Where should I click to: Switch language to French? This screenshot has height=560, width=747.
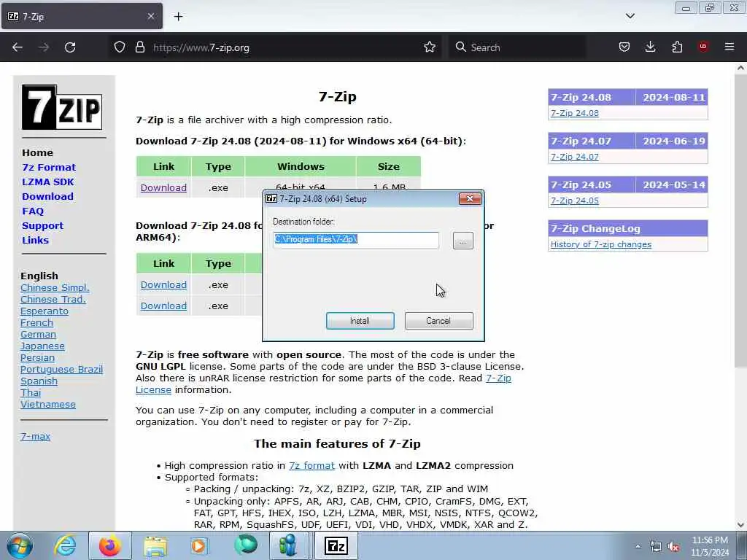36,323
